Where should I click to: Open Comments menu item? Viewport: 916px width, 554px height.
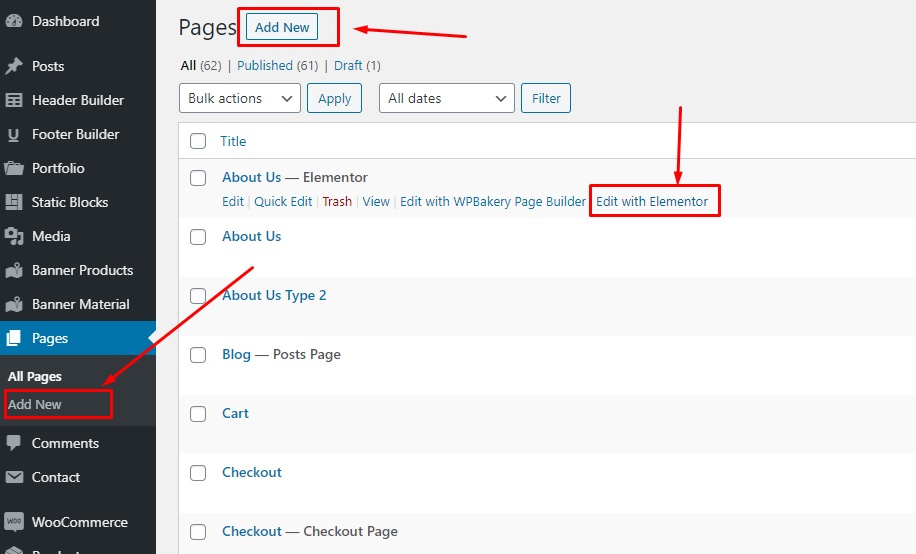[65, 443]
